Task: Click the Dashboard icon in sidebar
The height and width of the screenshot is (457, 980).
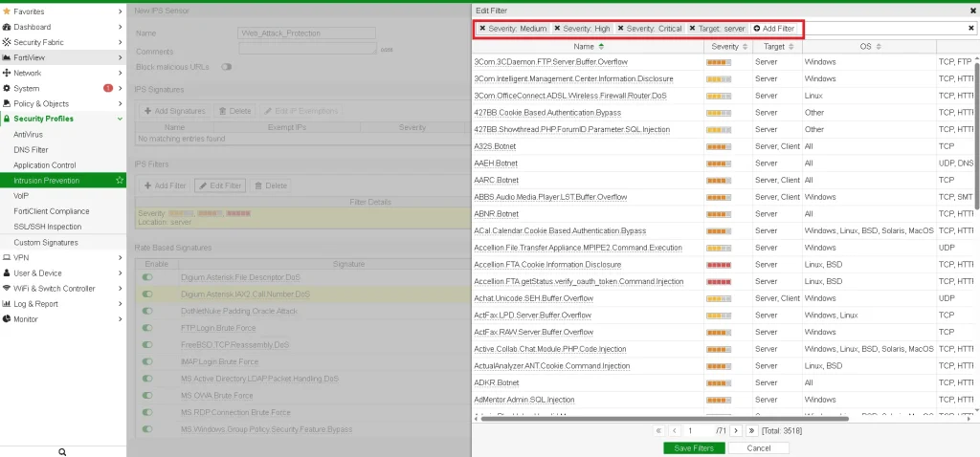Action: pos(7,27)
